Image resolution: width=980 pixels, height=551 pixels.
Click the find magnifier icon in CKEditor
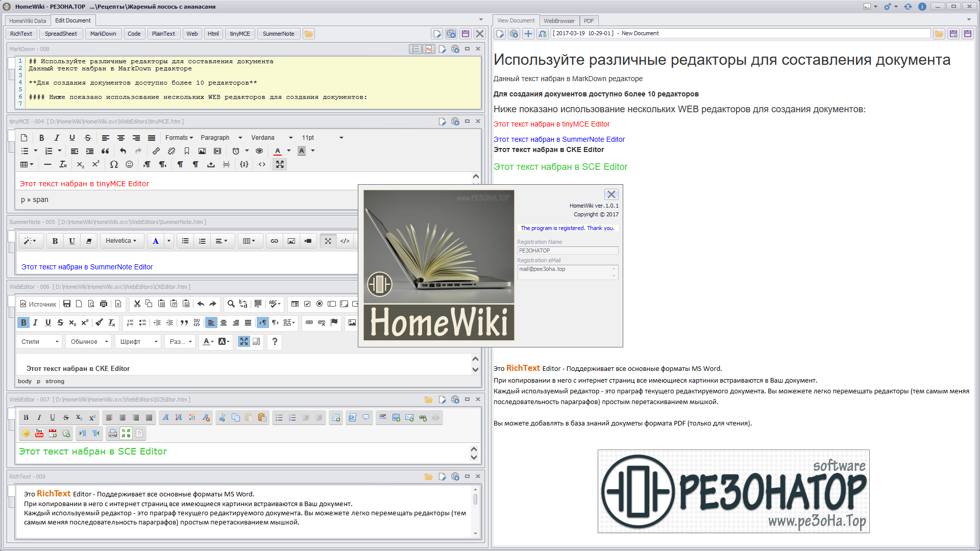[231, 304]
